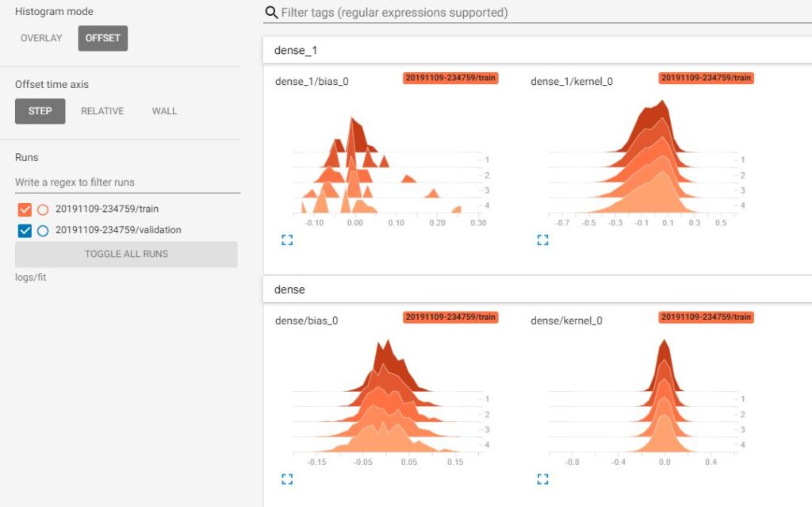The width and height of the screenshot is (812, 507).
Task: Select only the train run radio button
Action: 43,209
